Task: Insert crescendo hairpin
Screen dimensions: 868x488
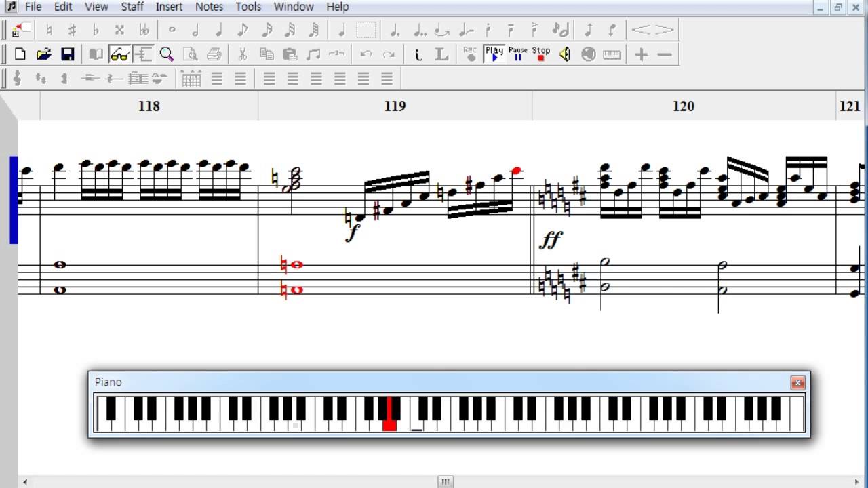Action: point(641,30)
